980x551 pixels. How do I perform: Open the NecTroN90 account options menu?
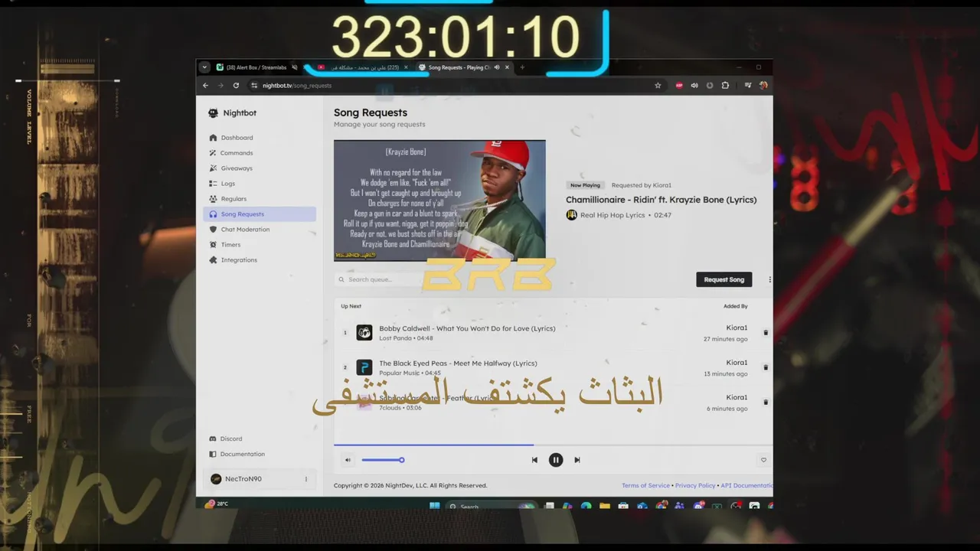(306, 479)
